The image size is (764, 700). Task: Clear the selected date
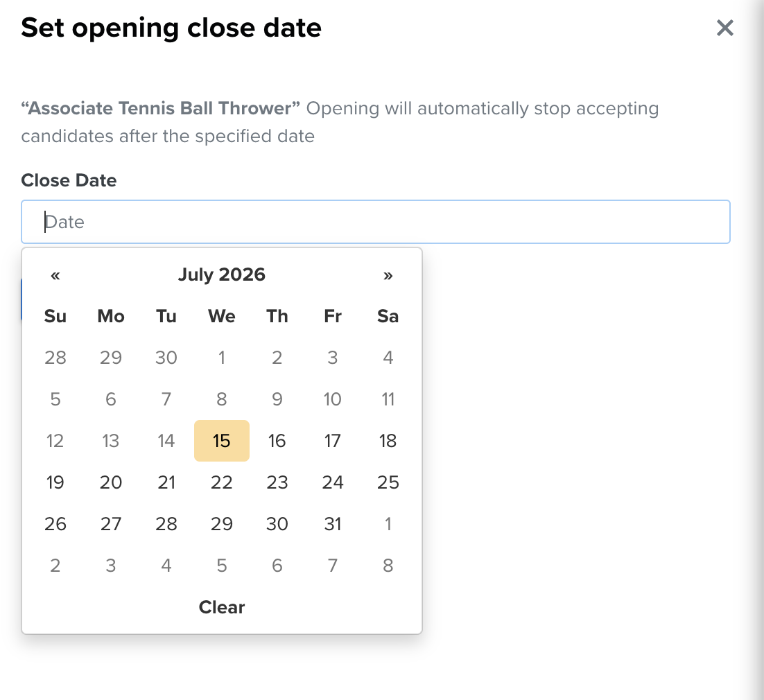point(222,607)
